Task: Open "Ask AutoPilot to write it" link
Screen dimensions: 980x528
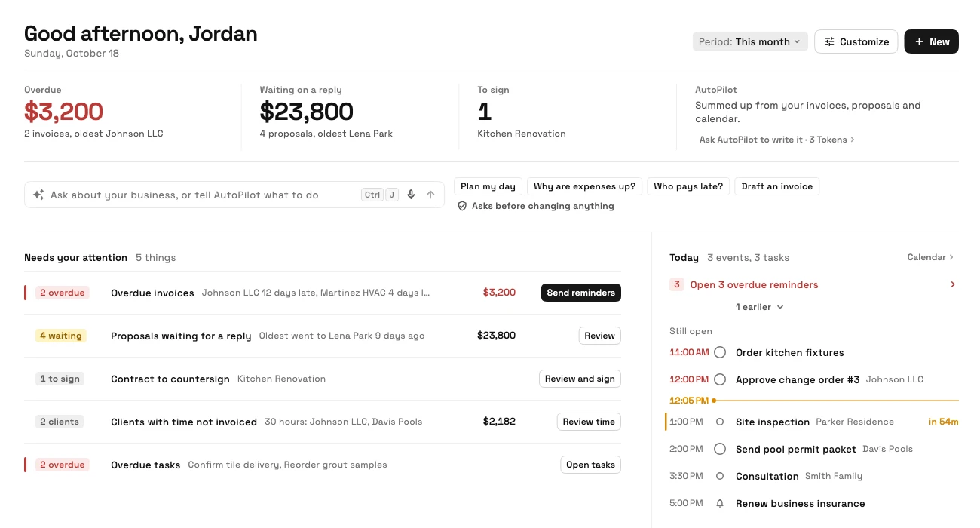Action: point(777,140)
